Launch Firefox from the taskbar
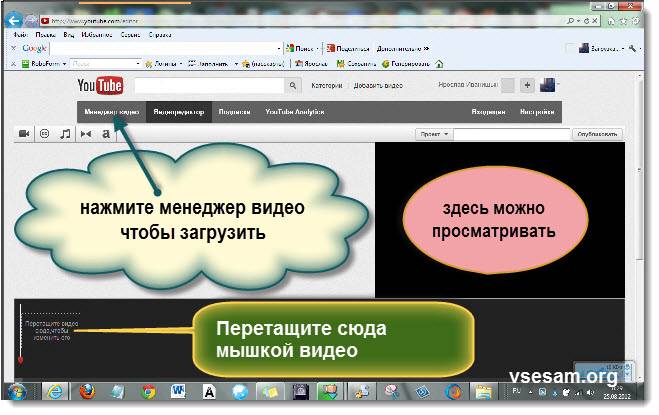 [x=85, y=391]
